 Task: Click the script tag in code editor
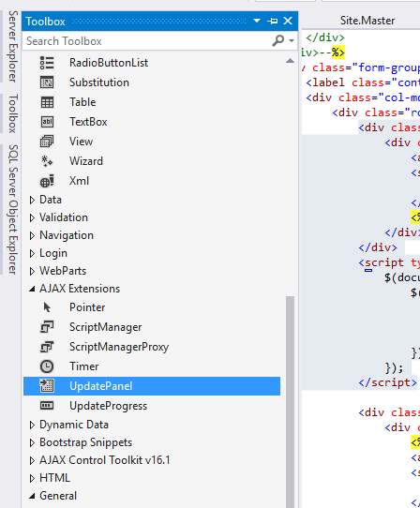[384, 262]
